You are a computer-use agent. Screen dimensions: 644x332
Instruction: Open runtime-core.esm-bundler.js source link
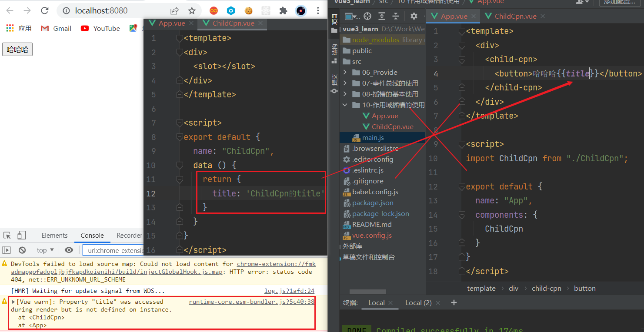click(x=251, y=302)
